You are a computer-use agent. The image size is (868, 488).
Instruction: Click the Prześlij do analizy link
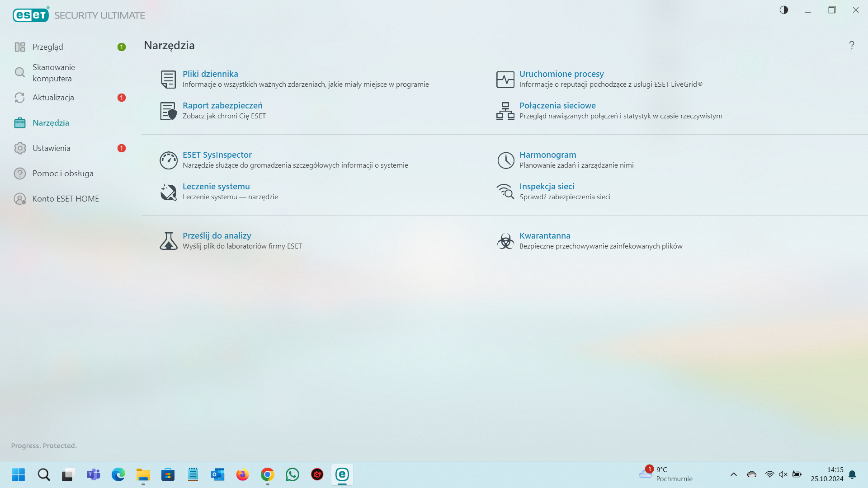point(217,235)
